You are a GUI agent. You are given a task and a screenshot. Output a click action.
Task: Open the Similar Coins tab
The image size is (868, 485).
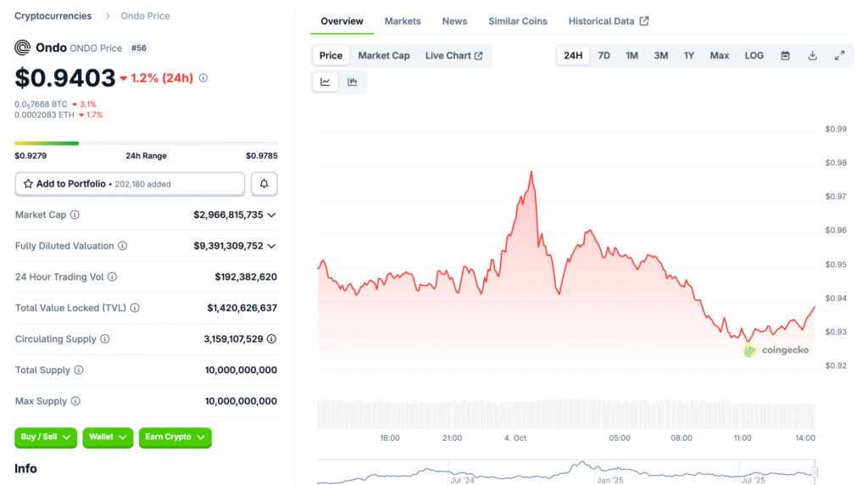(517, 21)
